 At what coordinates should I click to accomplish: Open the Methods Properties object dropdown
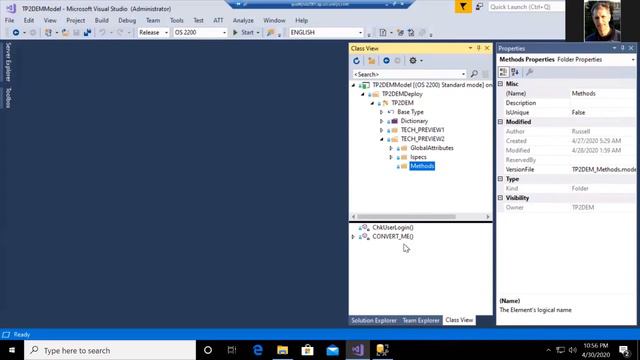pyautogui.click(x=633, y=60)
